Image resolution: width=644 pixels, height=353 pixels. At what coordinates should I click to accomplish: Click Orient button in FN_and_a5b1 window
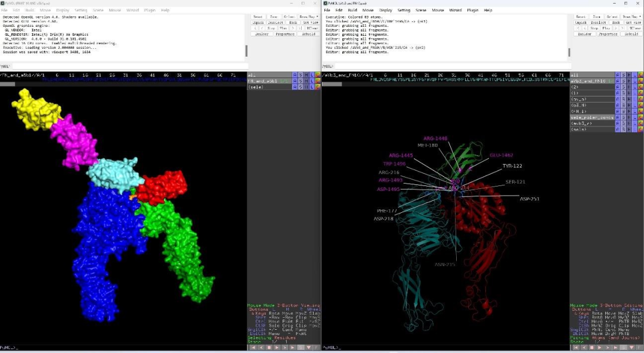coord(290,17)
